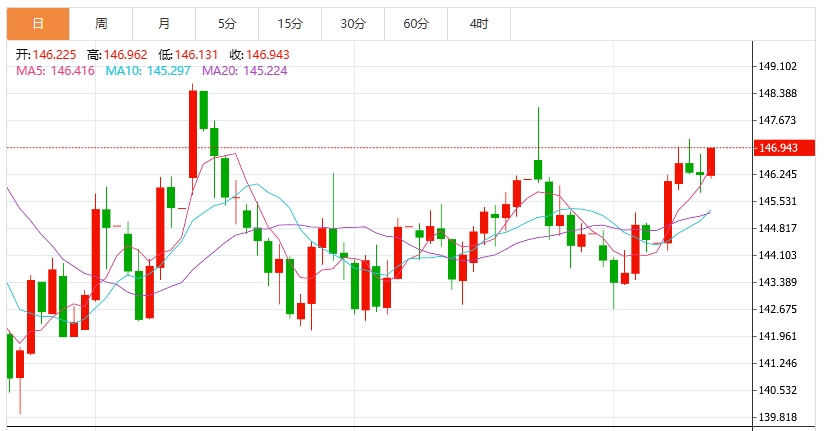Click the 141.961 price axis label

click(777, 336)
